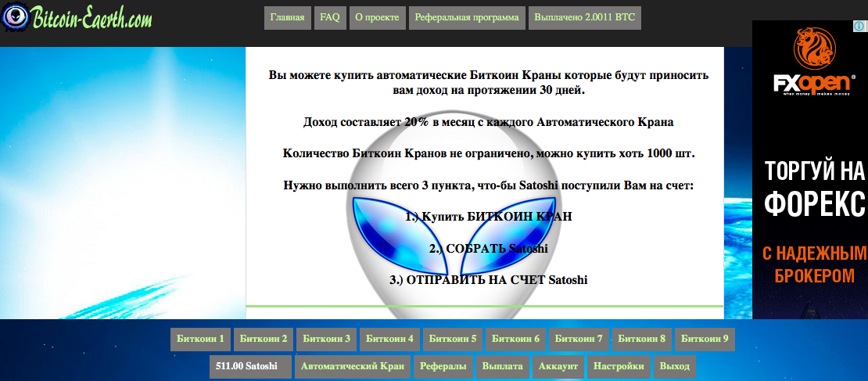Click the Выплачено 2.0011 BTC button
This screenshot has height=381, width=868.
pyautogui.click(x=585, y=18)
